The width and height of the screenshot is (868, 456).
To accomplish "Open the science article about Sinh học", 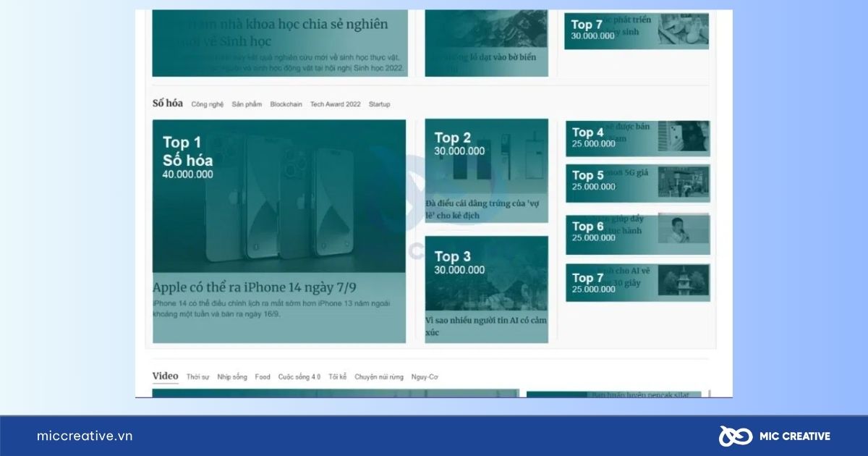I will (x=280, y=43).
